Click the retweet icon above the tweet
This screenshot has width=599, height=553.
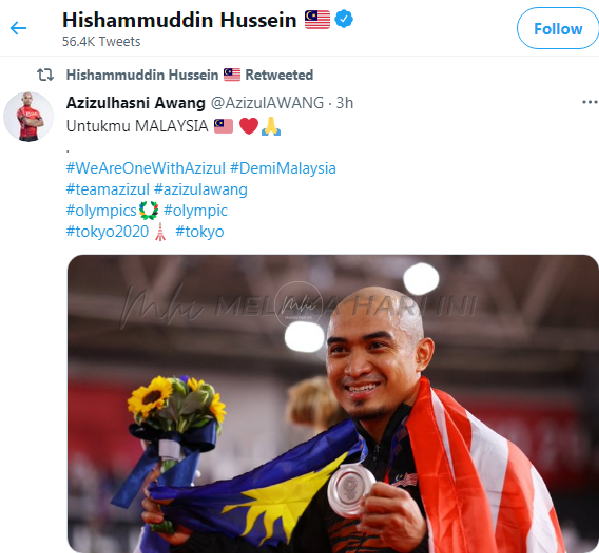point(45,74)
